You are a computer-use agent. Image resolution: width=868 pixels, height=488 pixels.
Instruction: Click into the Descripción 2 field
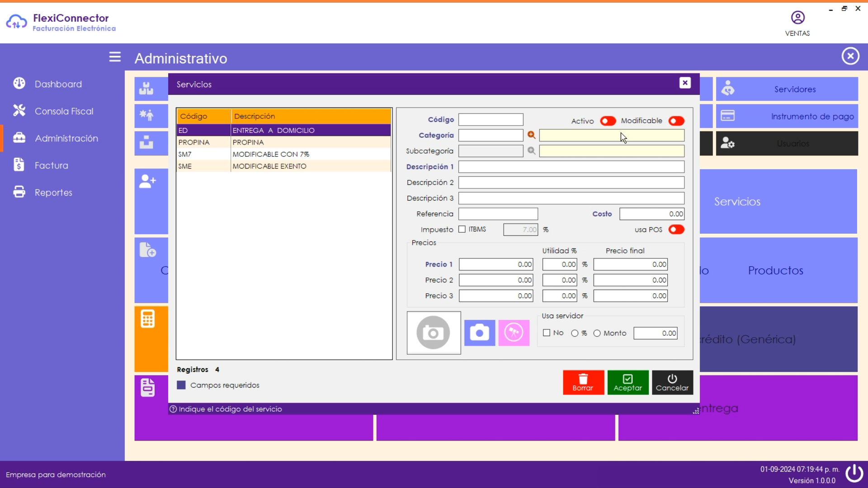pos(571,183)
